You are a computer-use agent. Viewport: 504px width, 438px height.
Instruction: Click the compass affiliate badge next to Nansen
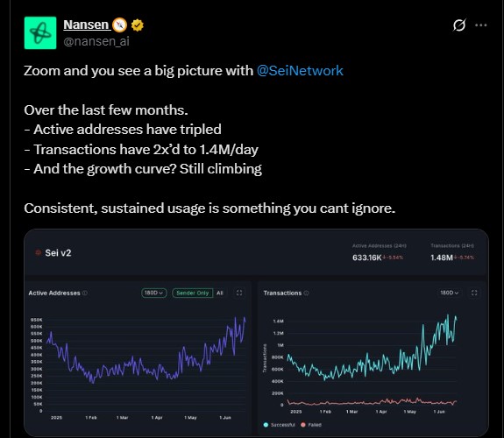pos(119,25)
